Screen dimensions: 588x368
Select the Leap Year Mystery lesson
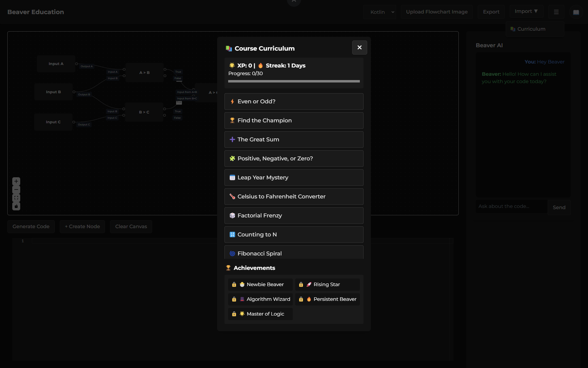click(294, 178)
